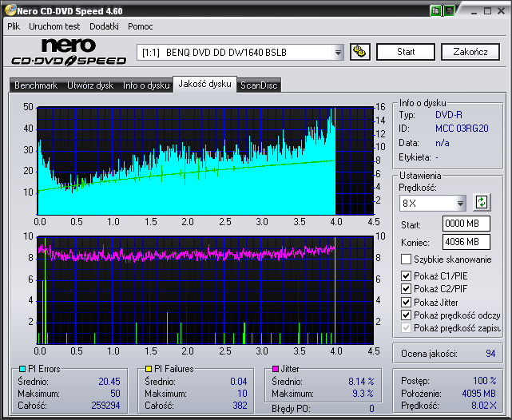Open the Uruchom test menu

(54, 26)
